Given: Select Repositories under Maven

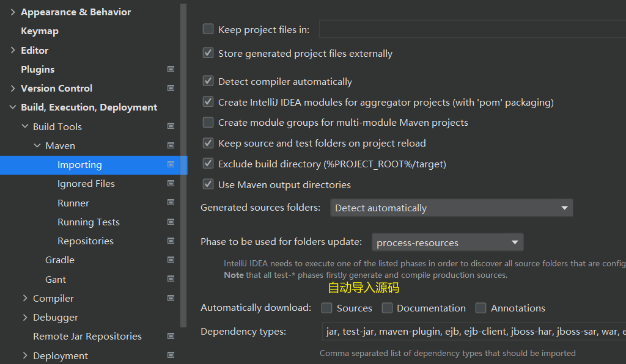Looking at the screenshot, I should pyautogui.click(x=86, y=241).
